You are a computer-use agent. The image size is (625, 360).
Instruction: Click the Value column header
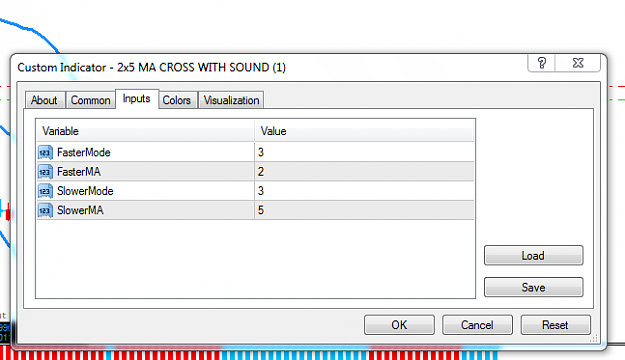coord(364,131)
